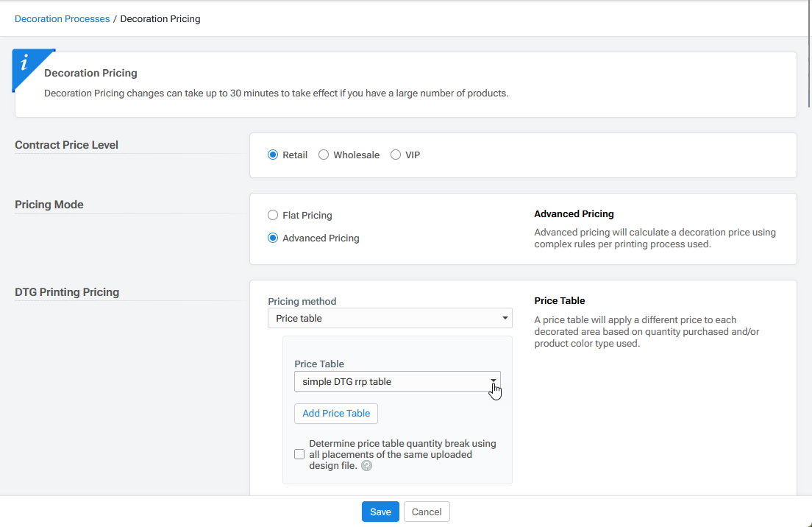This screenshot has height=527, width=812.
Task: Select the Retail price level
Action: (x=273, y=155)
